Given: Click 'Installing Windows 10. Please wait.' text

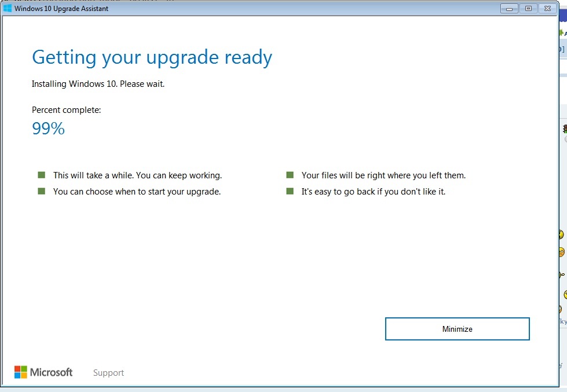Looking at the screenshot, I should coord(98,84).
